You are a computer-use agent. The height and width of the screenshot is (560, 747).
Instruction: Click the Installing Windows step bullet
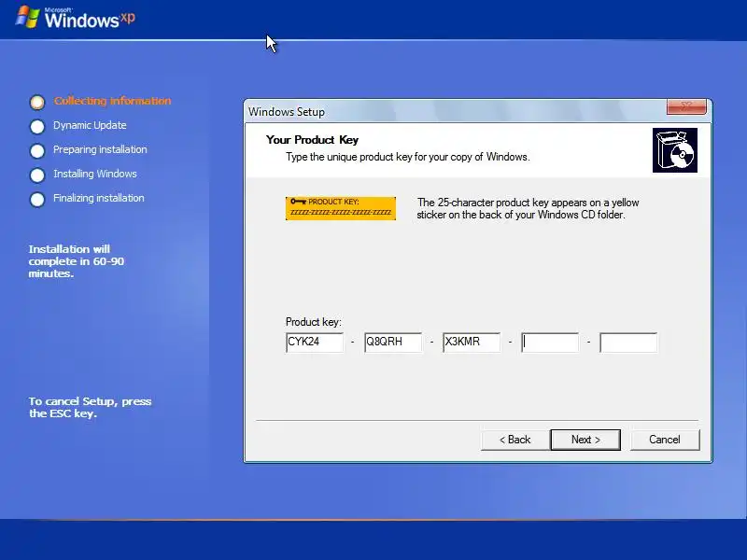tap(37, 175)
